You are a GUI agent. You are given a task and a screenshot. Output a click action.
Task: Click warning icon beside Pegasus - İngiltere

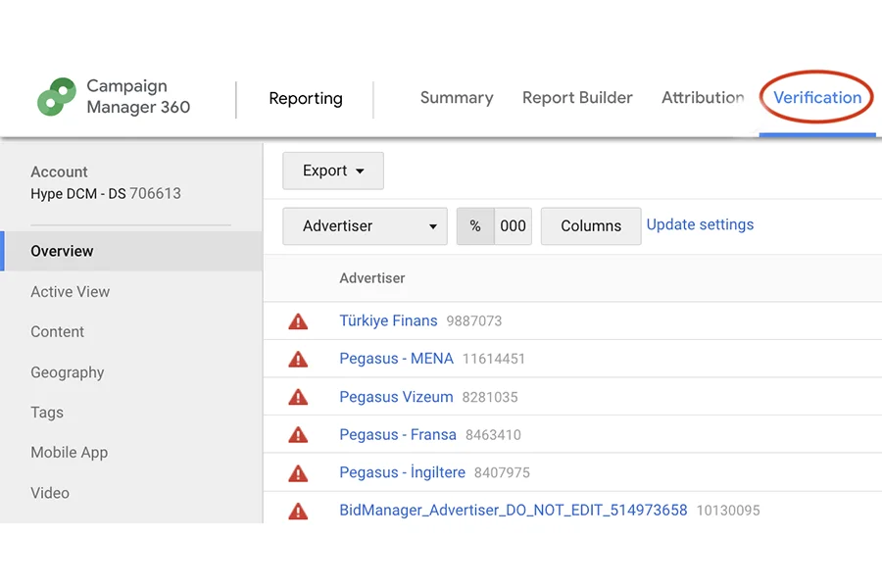[298, 473]
